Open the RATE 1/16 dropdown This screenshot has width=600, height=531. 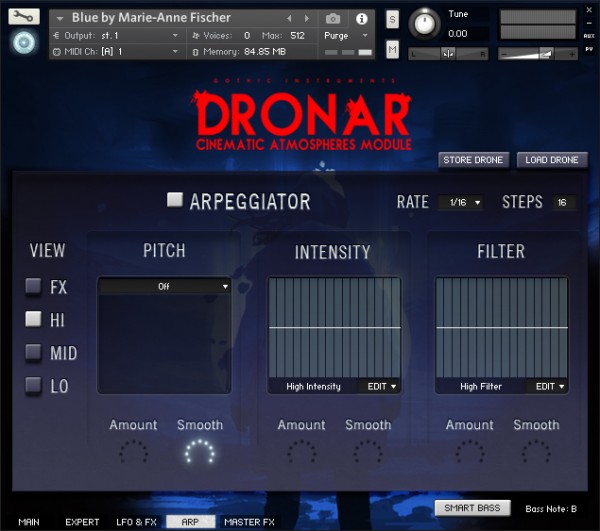tap(461, 202)
